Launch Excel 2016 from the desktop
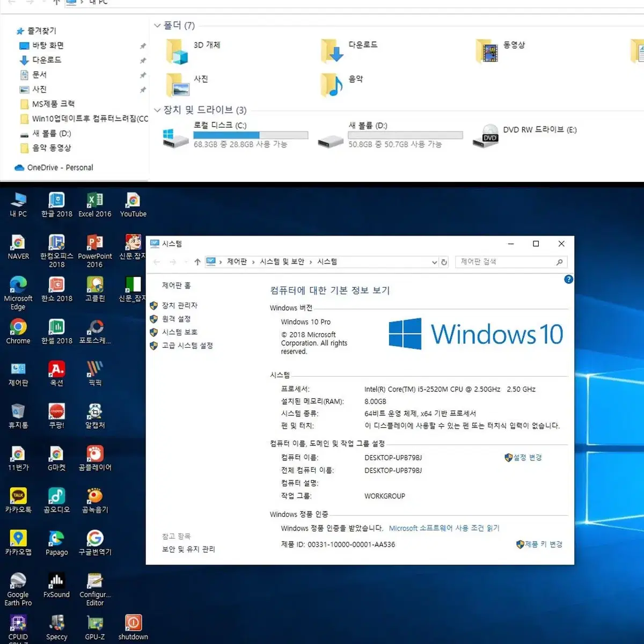This screenshot has height=644, width=644. pyautogui.click(x=95, y=205)
